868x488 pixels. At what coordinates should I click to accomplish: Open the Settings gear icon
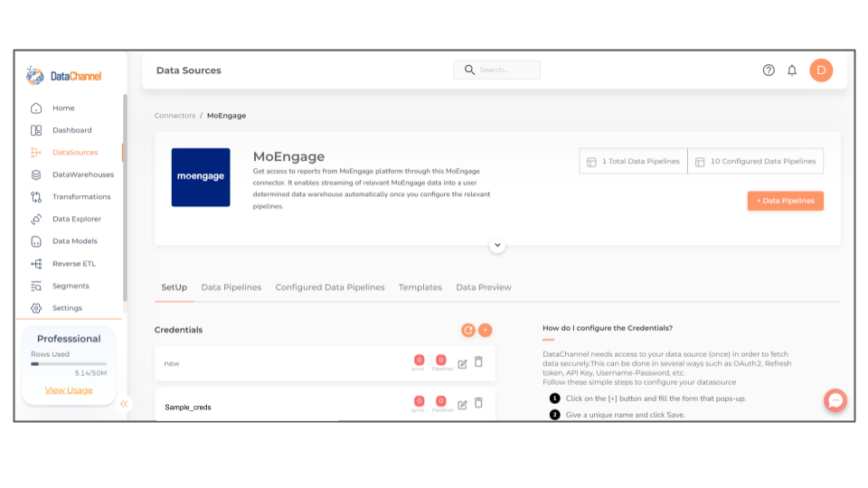click(x=36, y=308)
